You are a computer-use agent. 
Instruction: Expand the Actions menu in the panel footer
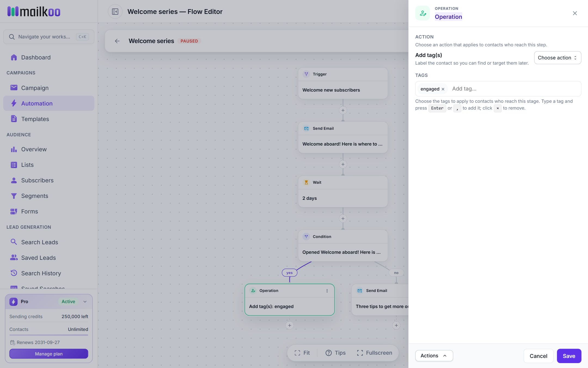[x=434, y=356]
